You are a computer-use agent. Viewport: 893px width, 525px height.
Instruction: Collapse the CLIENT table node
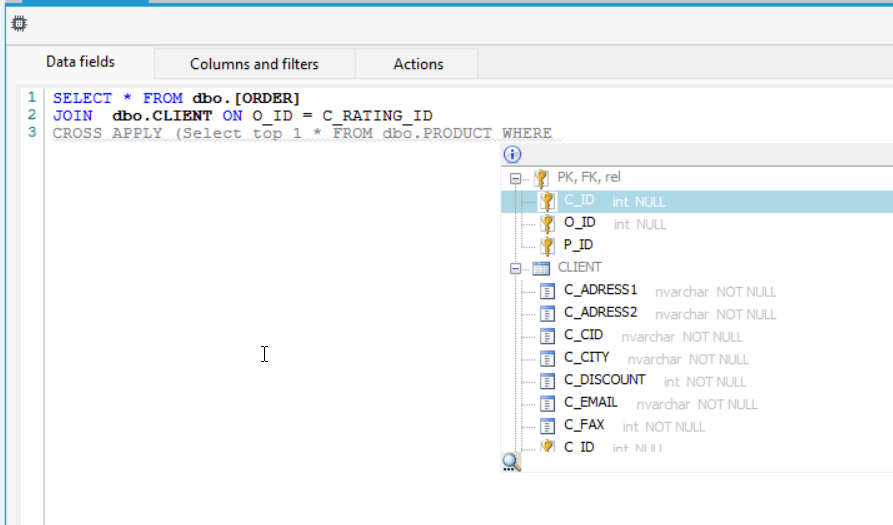(515, 268)
